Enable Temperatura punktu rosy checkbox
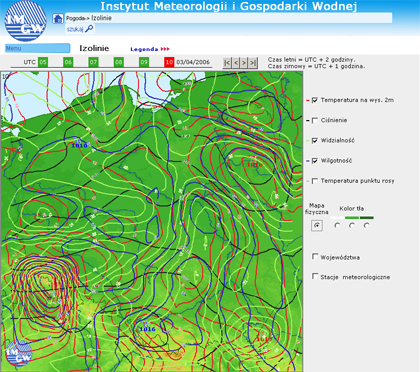This screenshot has width=420, height=372. [x=314, y=181]
